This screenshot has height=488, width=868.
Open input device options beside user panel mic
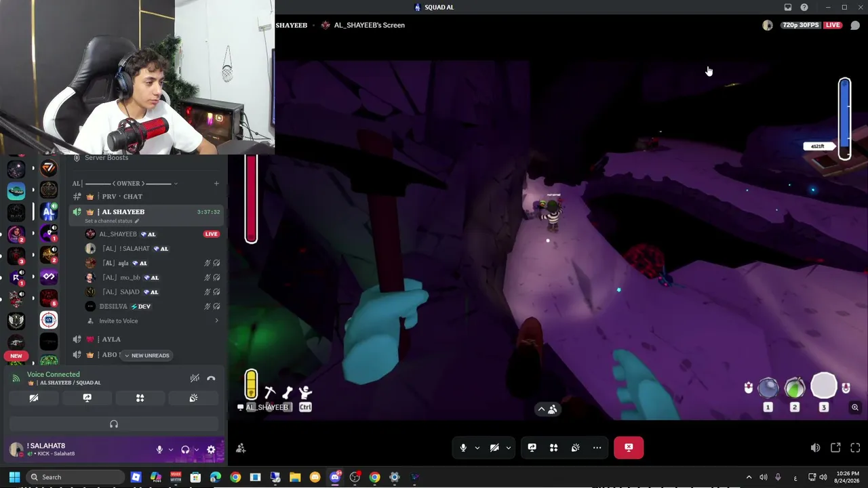(x=170, y=449)
